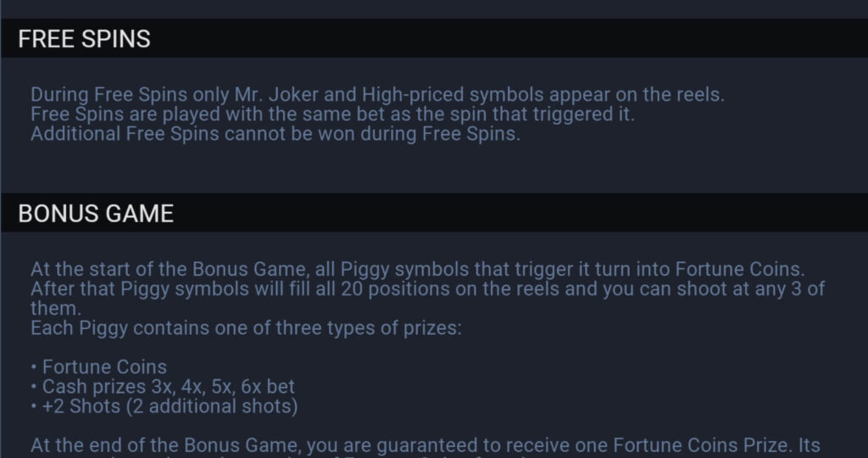The height and width of the screenshot is (458, 868).
Task: Click the bullet dot before 'Fortune Coins'
Action: click(x=34, y=367)
